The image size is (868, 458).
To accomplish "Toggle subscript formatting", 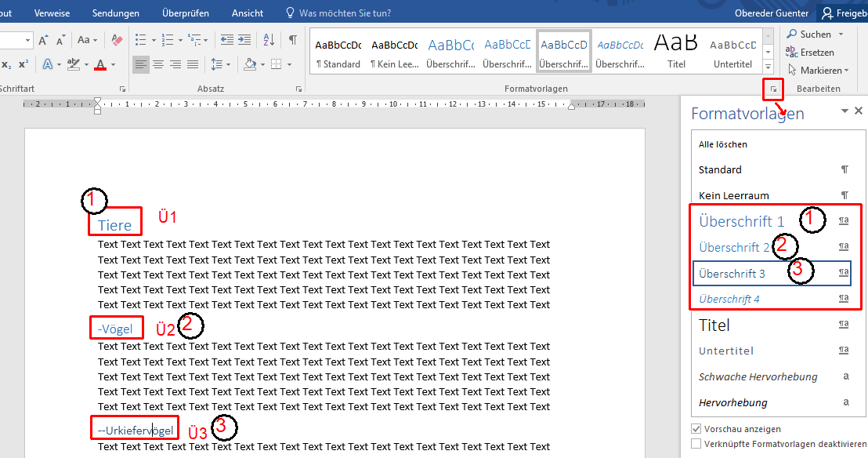I will coord(6,65).
